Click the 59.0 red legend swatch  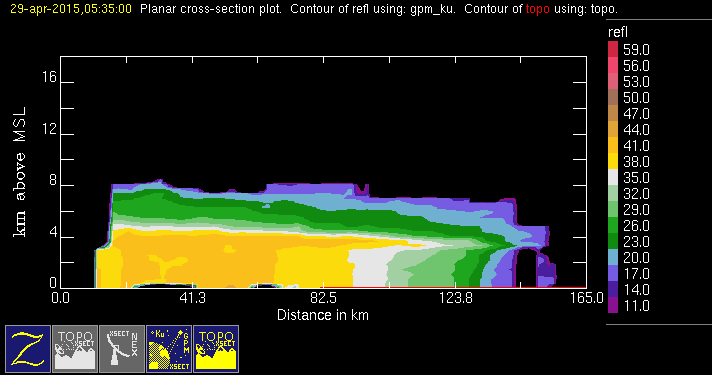point(613,49)
